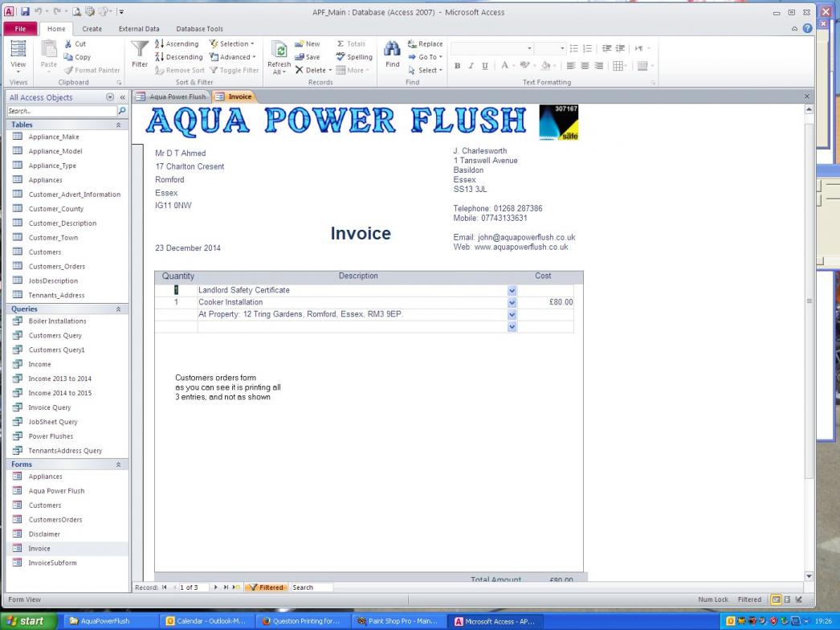Go to first record arrow

tap(165, 587)
